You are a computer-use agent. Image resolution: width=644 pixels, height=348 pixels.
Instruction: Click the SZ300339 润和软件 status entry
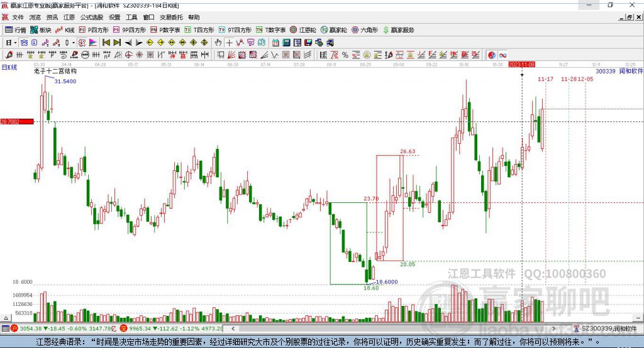pos(605,329)
